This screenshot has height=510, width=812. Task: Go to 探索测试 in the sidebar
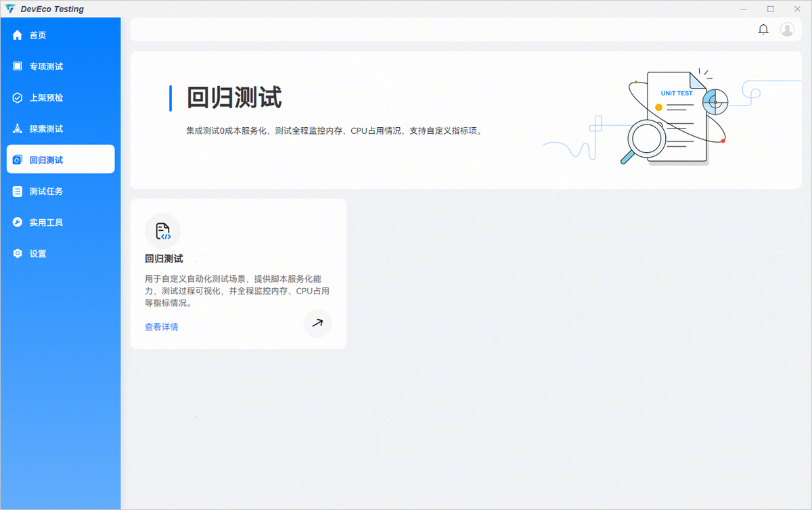point(46,129)
